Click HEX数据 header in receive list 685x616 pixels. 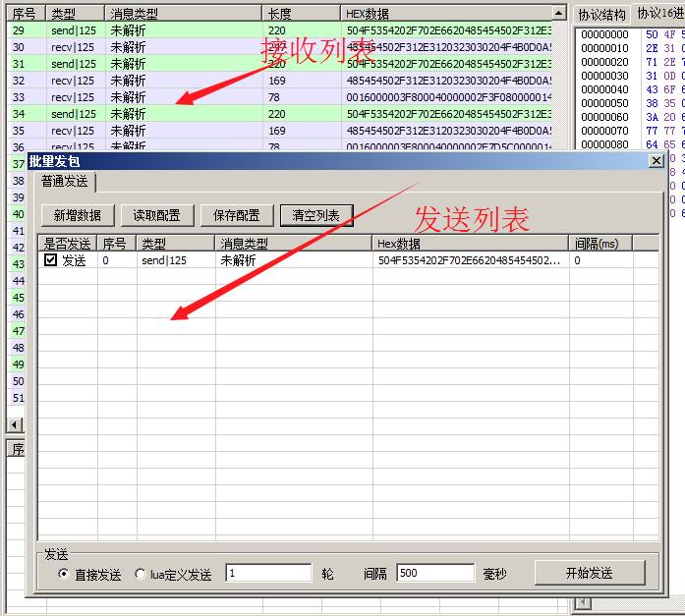click(446, 14)
